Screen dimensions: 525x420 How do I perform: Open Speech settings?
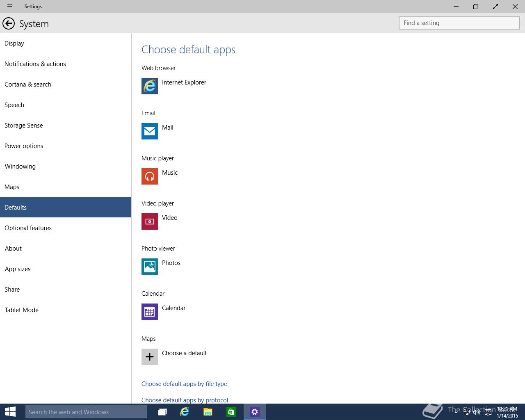click(x=66, y=105)
